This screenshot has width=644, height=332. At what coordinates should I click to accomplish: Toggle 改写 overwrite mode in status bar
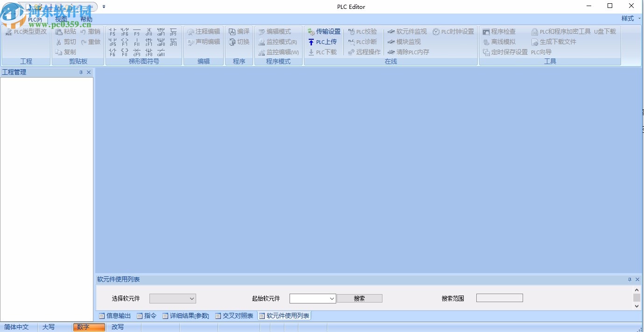point(117,327)
